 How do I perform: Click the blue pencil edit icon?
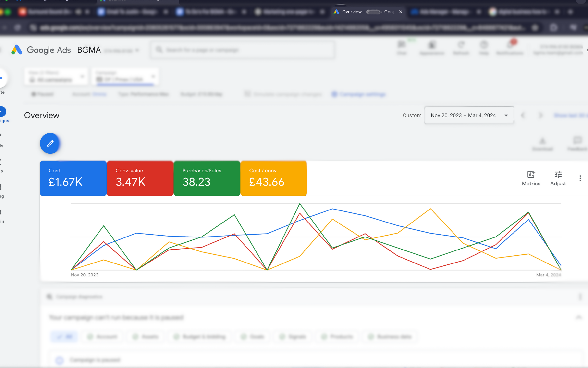click(50, 144)
